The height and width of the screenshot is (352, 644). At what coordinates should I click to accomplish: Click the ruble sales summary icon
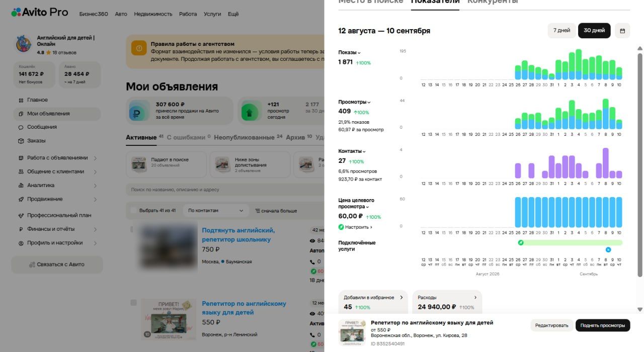click(x=138, y=111)
